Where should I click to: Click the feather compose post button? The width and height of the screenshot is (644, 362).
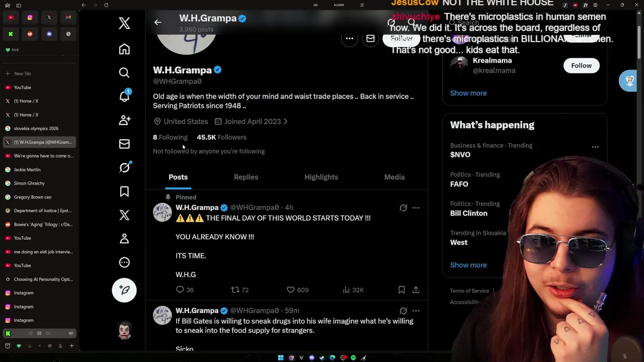pos(124,290)
